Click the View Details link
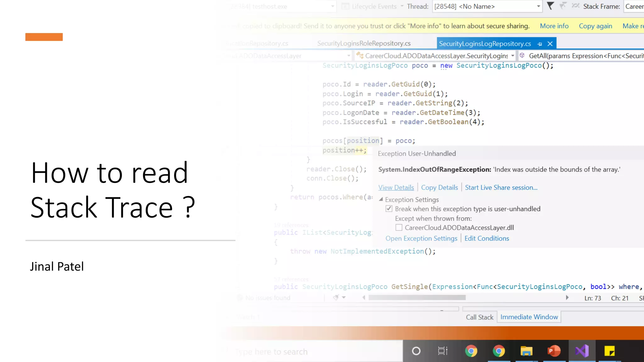 pyautogui.click(x=396, y=188)
